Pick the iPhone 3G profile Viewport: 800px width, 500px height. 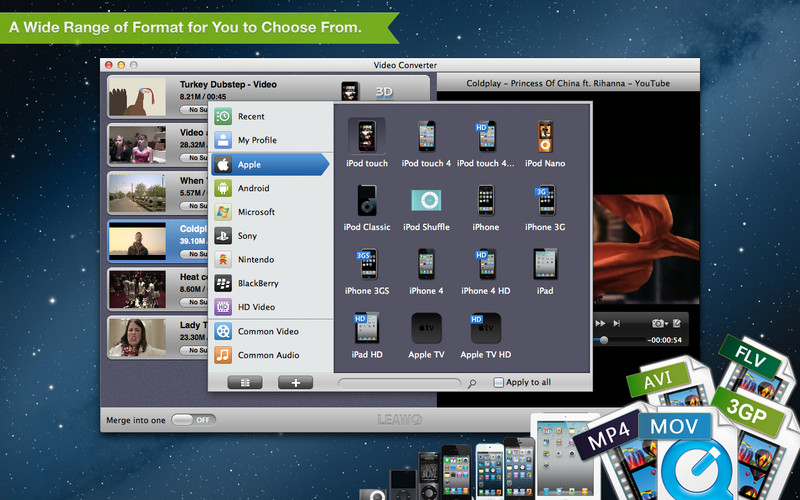click(x=545, y=208)
